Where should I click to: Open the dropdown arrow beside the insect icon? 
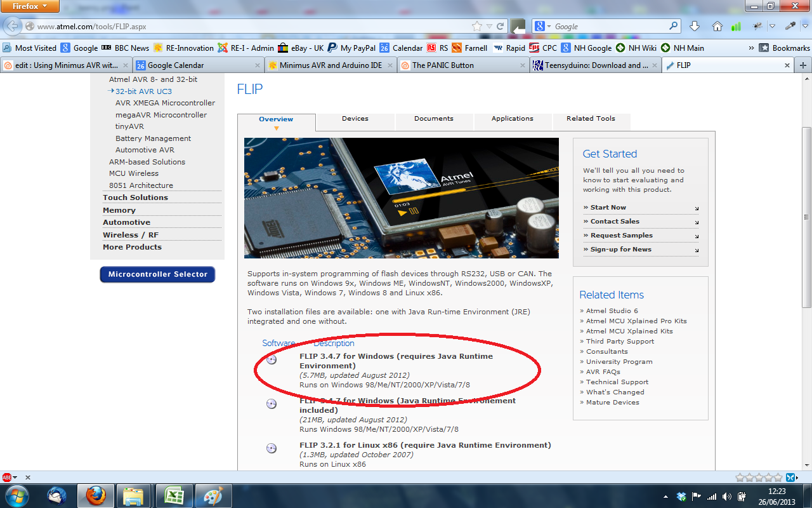(x=772, y=27)
